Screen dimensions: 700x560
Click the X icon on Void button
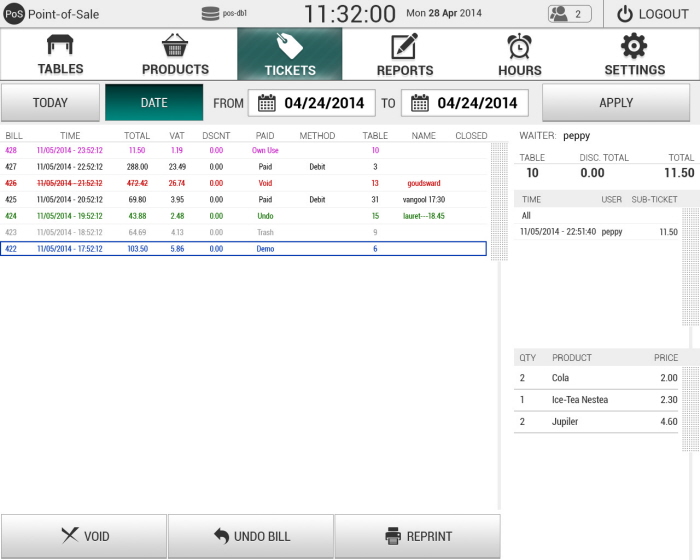pyautogui.click(x=70, y=535)
